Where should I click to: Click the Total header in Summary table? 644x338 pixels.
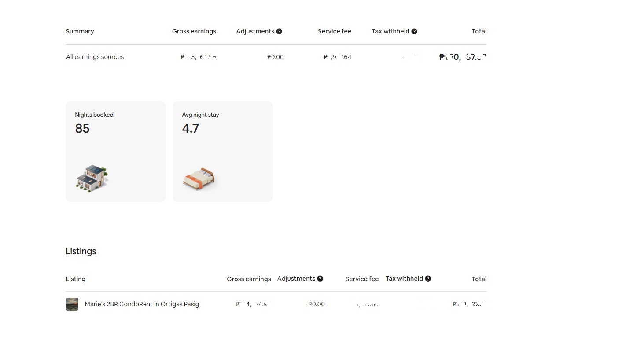coord(479,31)
